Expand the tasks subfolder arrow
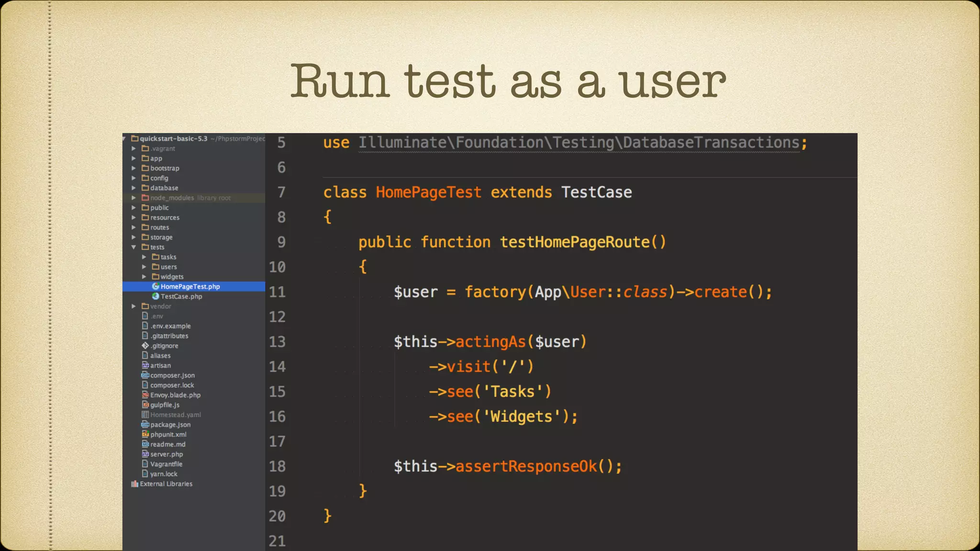 click(x=144, y=257)
